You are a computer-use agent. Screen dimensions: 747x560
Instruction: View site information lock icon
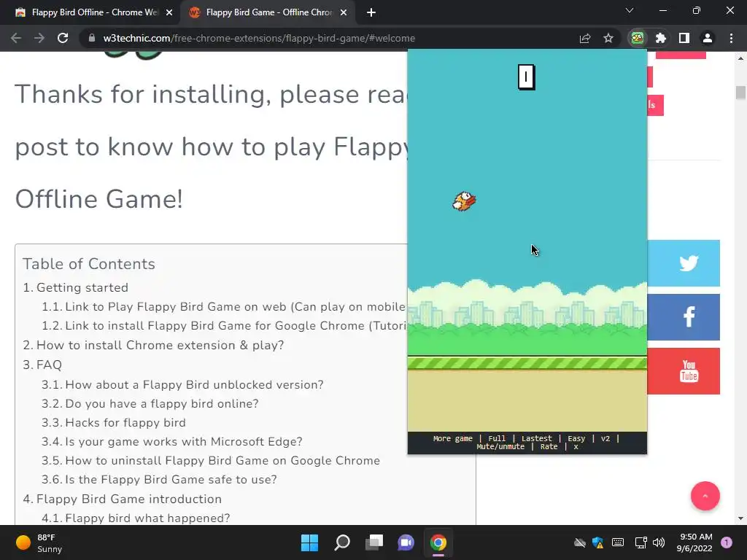(91, 38)
